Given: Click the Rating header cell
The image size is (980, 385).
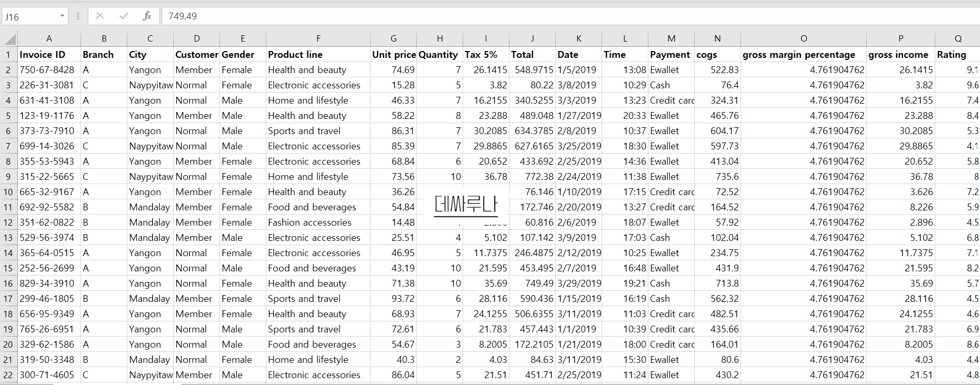Looking at the screenshot, I should click(958, 55).
